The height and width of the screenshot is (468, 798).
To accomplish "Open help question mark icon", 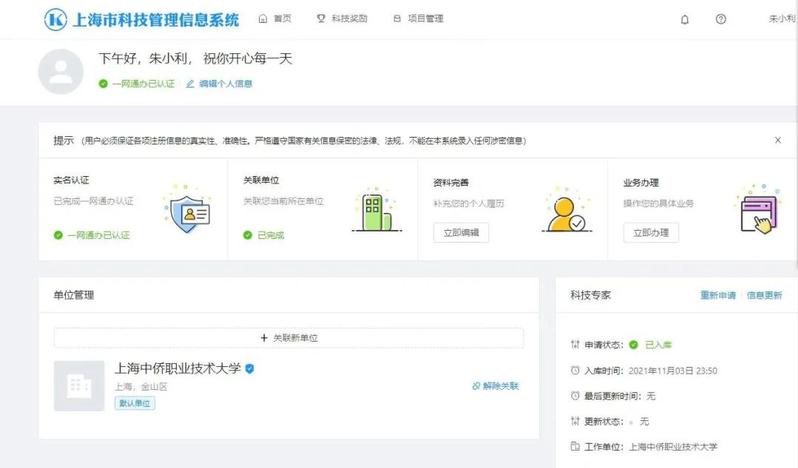I will coord(720,19).
